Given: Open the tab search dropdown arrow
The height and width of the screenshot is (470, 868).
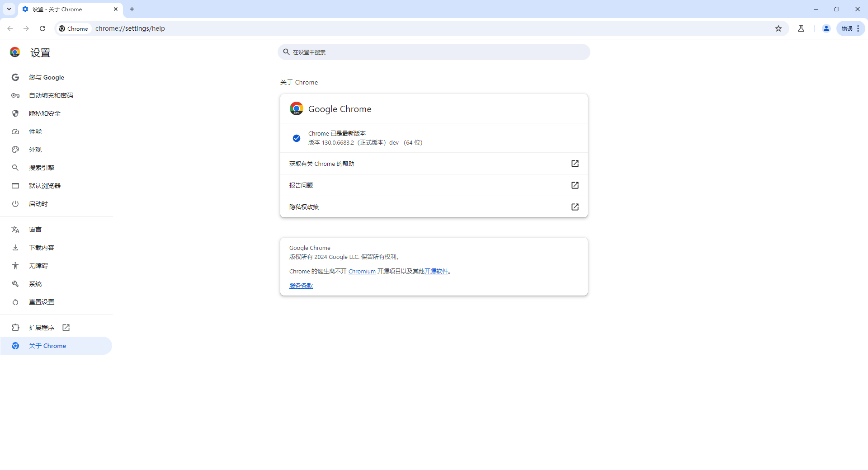Looking at the screenshot, I should click(9, 9).
